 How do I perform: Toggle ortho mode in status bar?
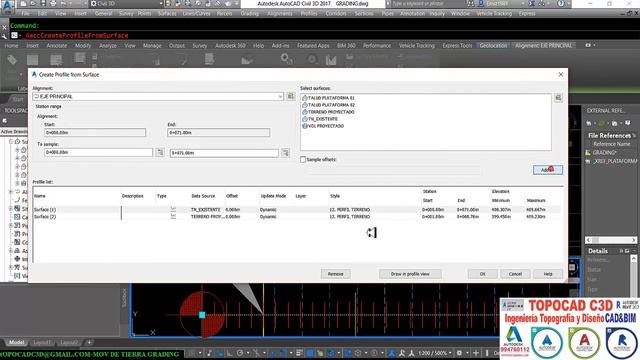pos(230,353)
